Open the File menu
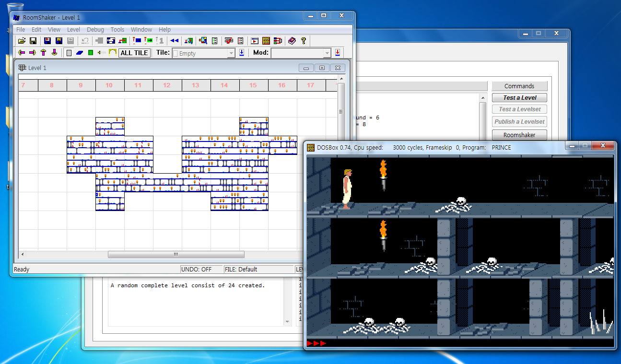Viewport: 621px width, 364px height. pyautogui.click(x=21, y=29)
